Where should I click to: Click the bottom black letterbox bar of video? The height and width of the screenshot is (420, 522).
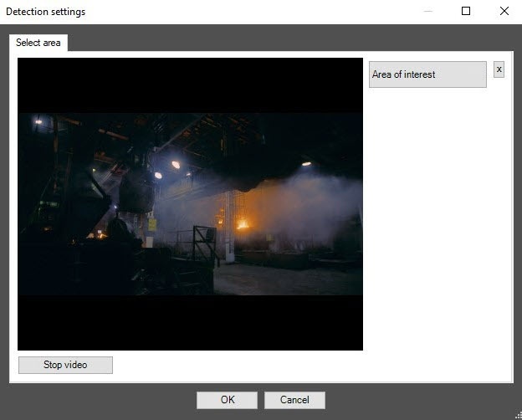pyautogui.click(x=190, y=322)
